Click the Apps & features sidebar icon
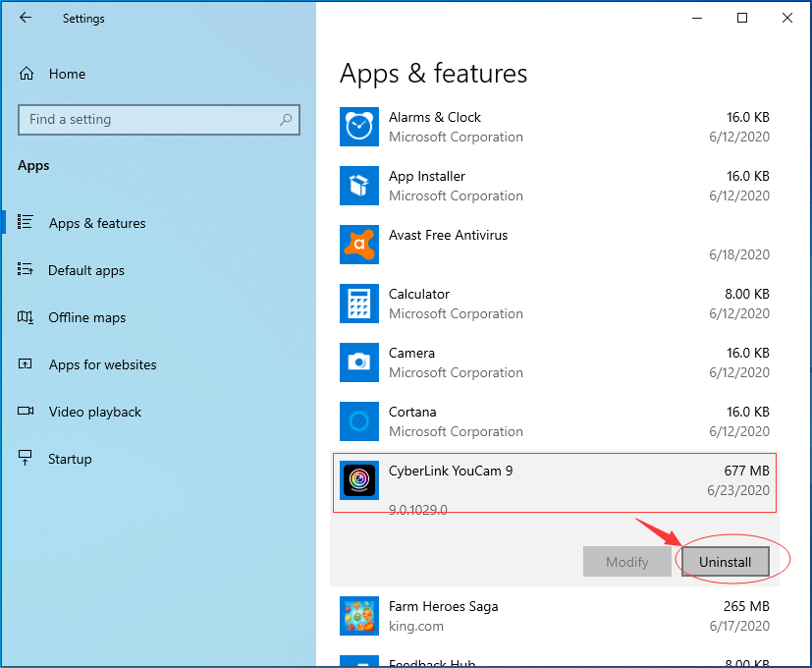Image resolution: width=812 pixels, height=668 pixels. 25,222
